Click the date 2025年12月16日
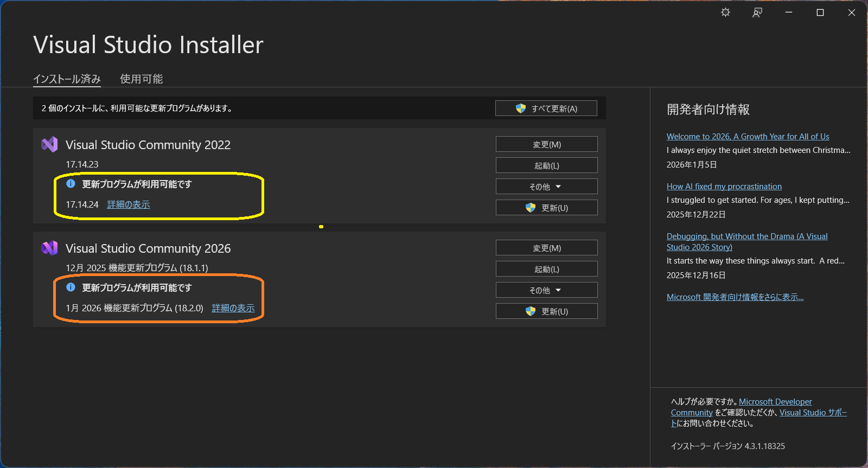This screenshot has width=868, height=468. click(x=696, y=275)
